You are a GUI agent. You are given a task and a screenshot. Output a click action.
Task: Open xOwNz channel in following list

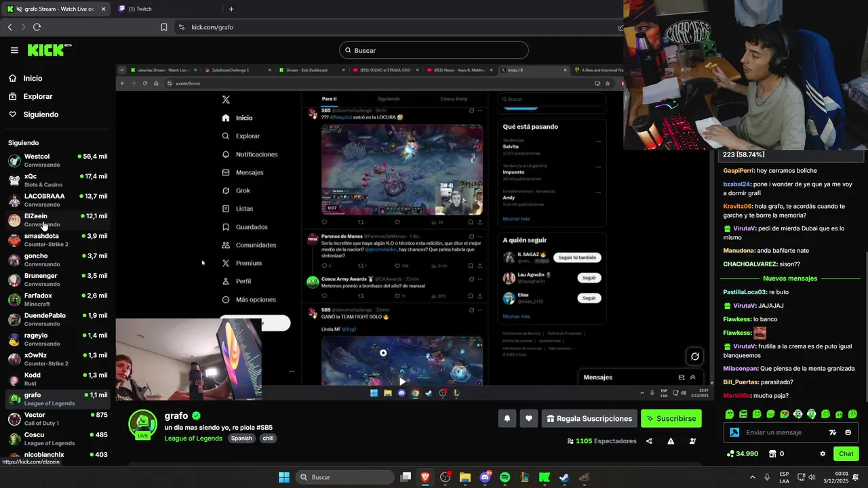pos(58,359)
